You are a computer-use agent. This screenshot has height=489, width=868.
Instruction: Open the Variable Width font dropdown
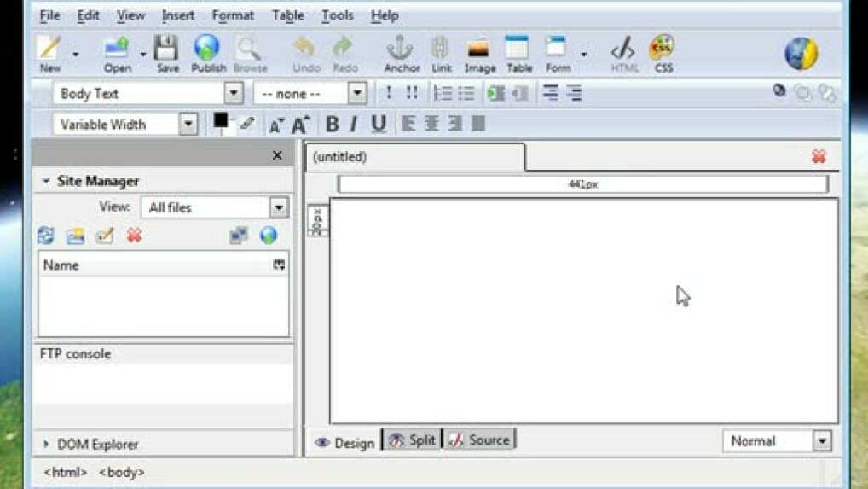coord(188,124)
